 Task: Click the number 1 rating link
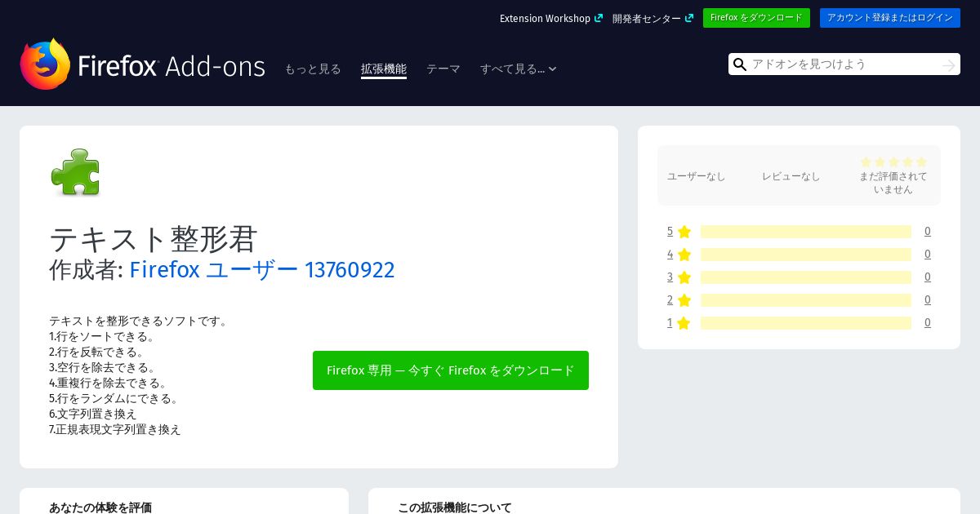pyautogui.click(x=670, y=323)
